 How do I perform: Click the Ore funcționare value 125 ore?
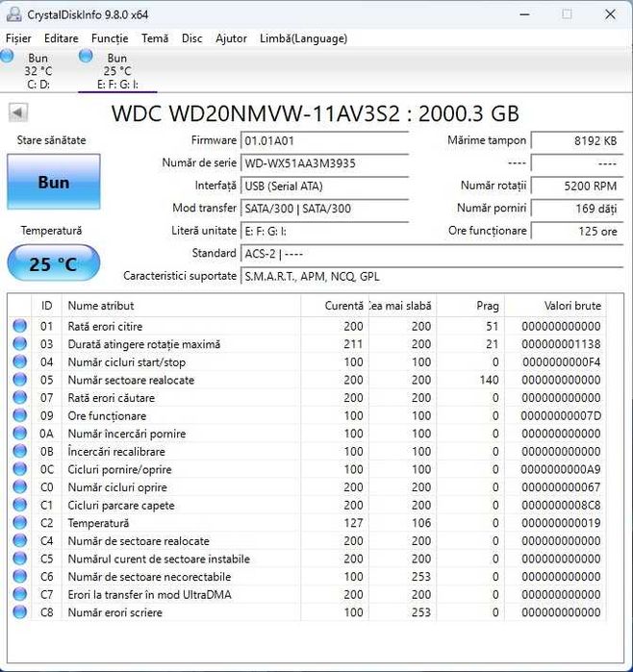[x=577, y=232]
